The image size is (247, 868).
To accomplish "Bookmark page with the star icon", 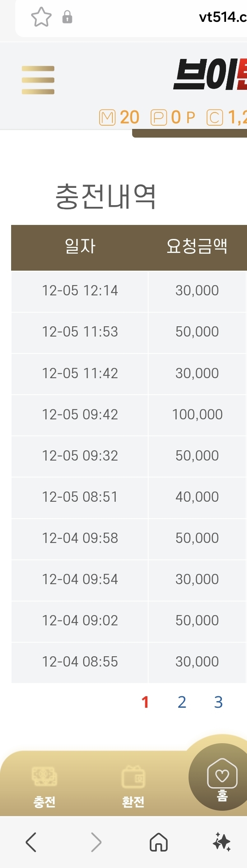I will coord(41,17).
